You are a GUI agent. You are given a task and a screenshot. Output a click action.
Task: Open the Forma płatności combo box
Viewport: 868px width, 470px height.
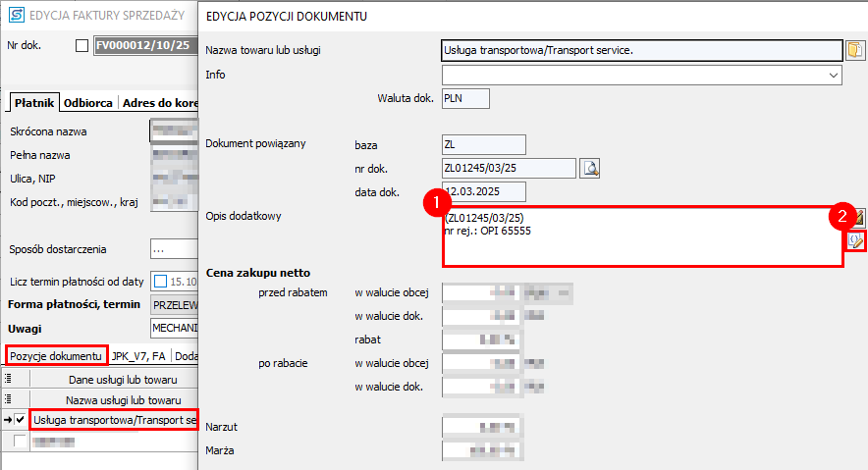point(173,304)
